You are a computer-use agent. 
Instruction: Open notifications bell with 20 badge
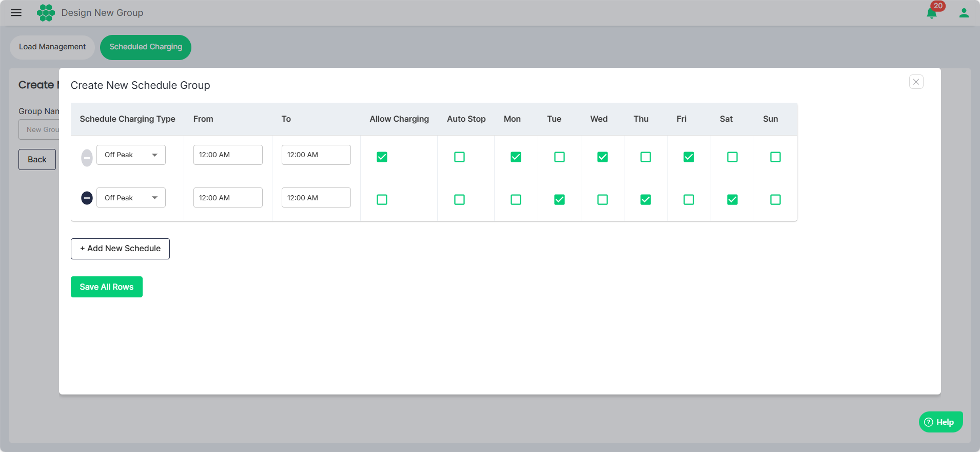[x=932, y=13]
